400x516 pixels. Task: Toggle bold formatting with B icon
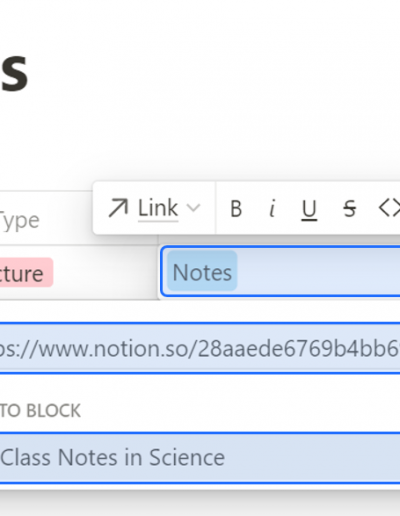click(x=236, y=209)
